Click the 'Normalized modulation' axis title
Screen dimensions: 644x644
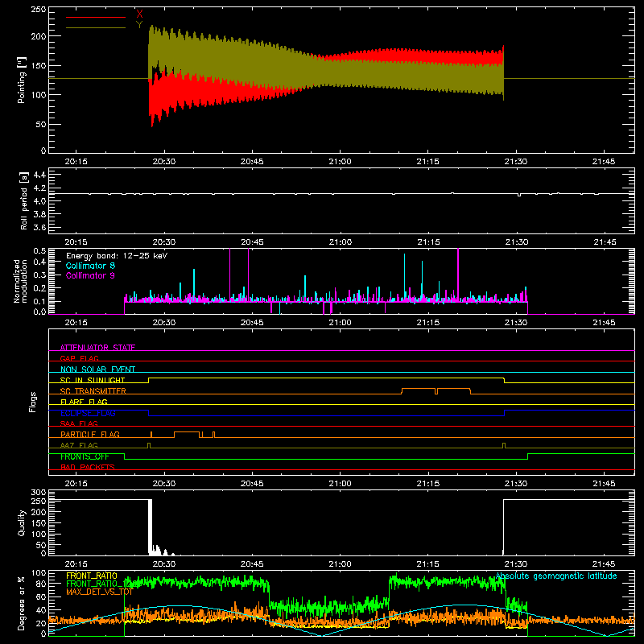pyautogui.click(x=19, y=281)
